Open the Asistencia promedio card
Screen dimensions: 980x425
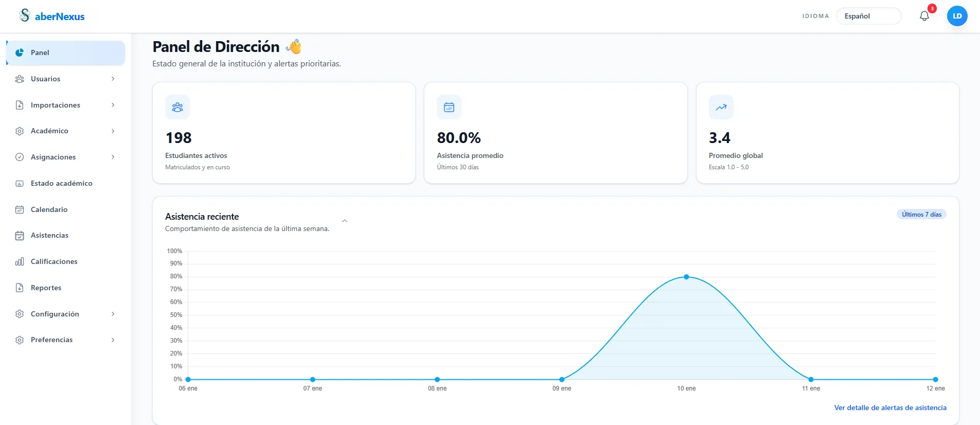click(x=556, y=133)
